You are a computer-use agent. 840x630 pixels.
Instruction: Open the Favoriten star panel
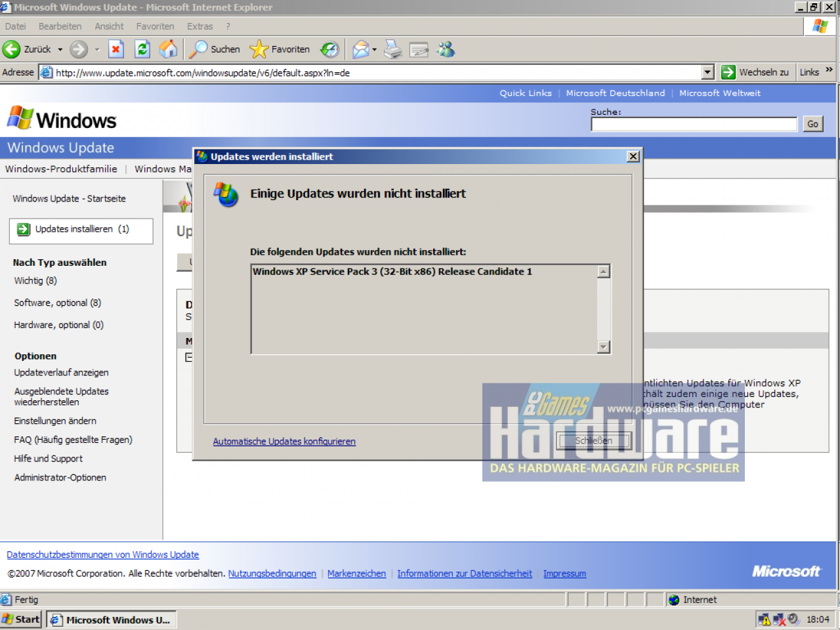click(x=280, y=49)
